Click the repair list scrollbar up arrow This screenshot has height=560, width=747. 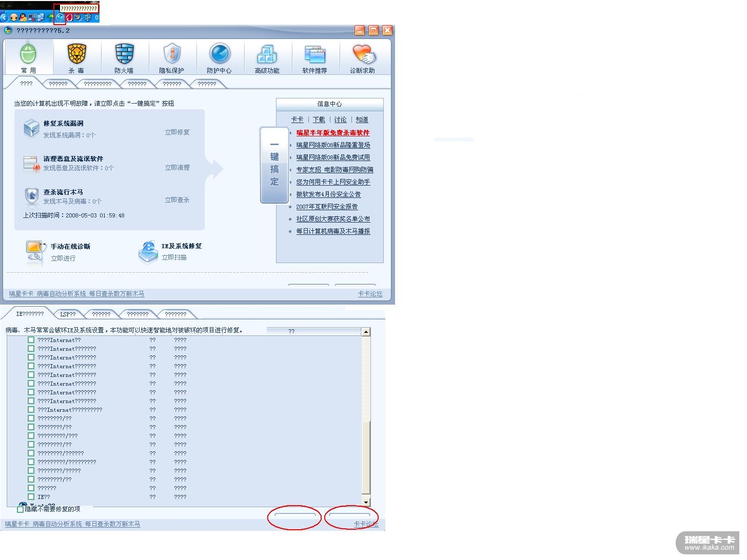click(366, 332)
